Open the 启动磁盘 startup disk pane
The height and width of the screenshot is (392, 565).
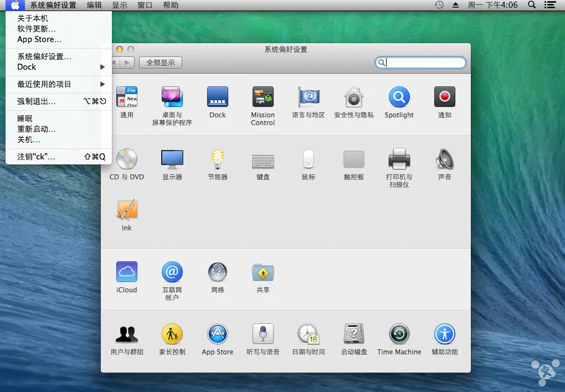353,334
